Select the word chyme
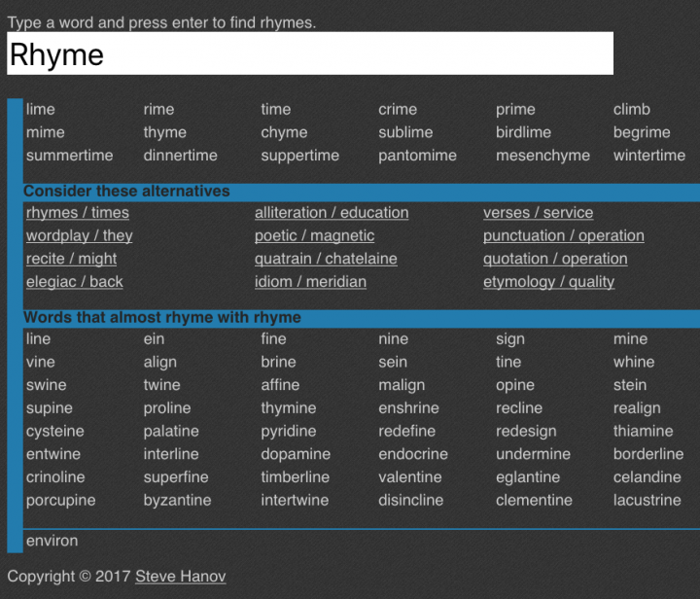The width and height of the screenshot is (700, 599). point(284,132)
